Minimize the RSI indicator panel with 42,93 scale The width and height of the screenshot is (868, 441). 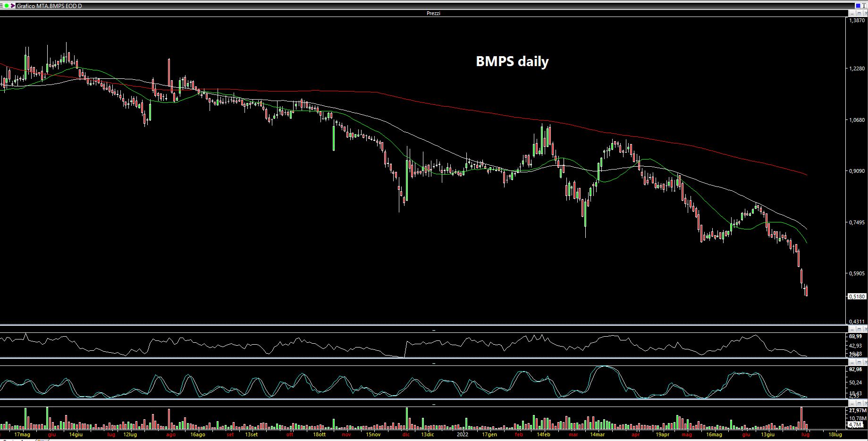point(852,329)
